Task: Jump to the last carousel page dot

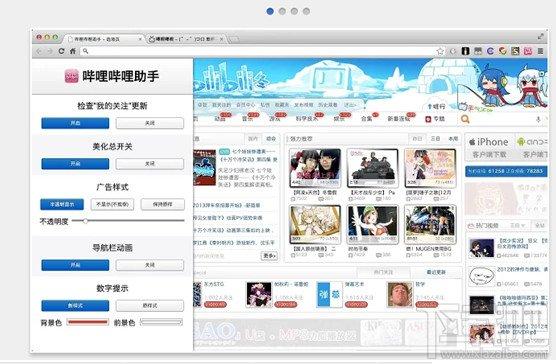Action: (306, 11)
